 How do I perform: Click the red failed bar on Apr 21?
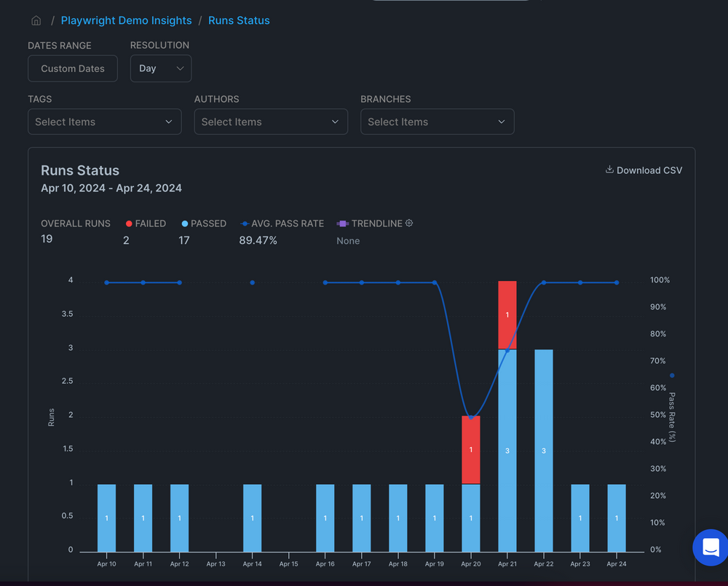pos(507,313)
